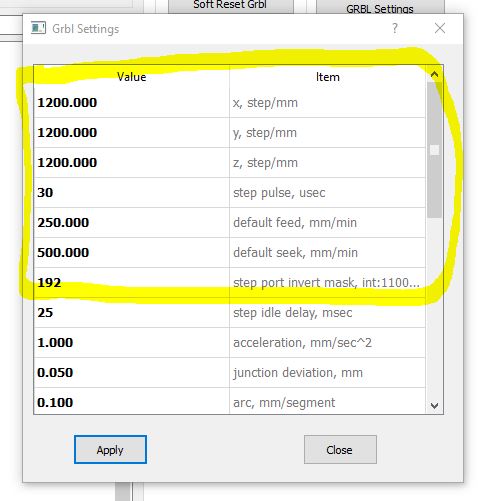479x501 pixels.
Task: Click the scrollbar down arrow
Action: (x=434, y=406)
